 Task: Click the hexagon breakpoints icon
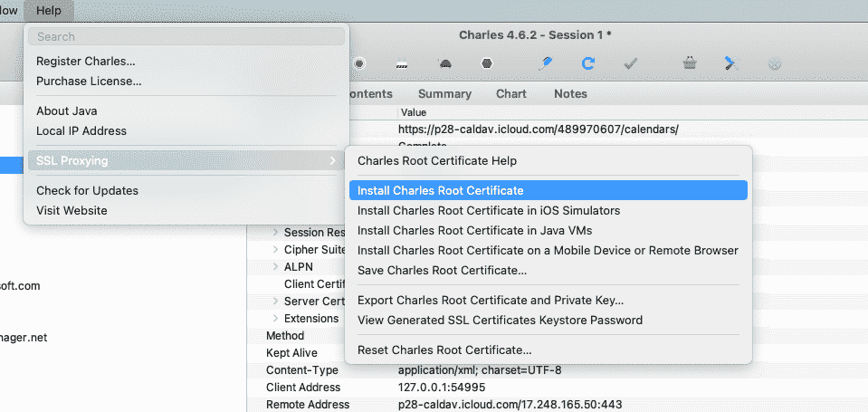pos(487,63)
